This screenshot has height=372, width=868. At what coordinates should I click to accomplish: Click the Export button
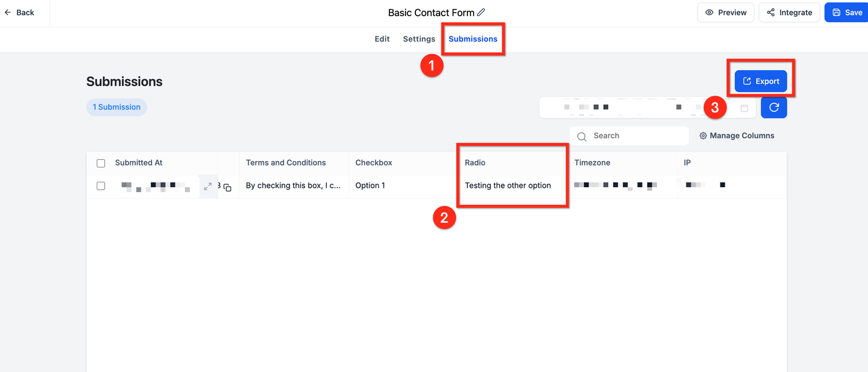[x=761, y=81]
